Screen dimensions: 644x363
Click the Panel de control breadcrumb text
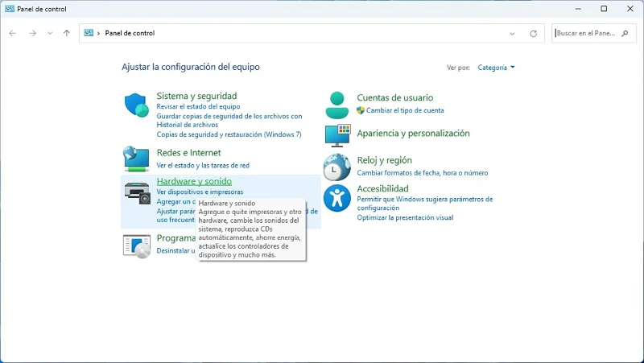[x=130, y=33]
